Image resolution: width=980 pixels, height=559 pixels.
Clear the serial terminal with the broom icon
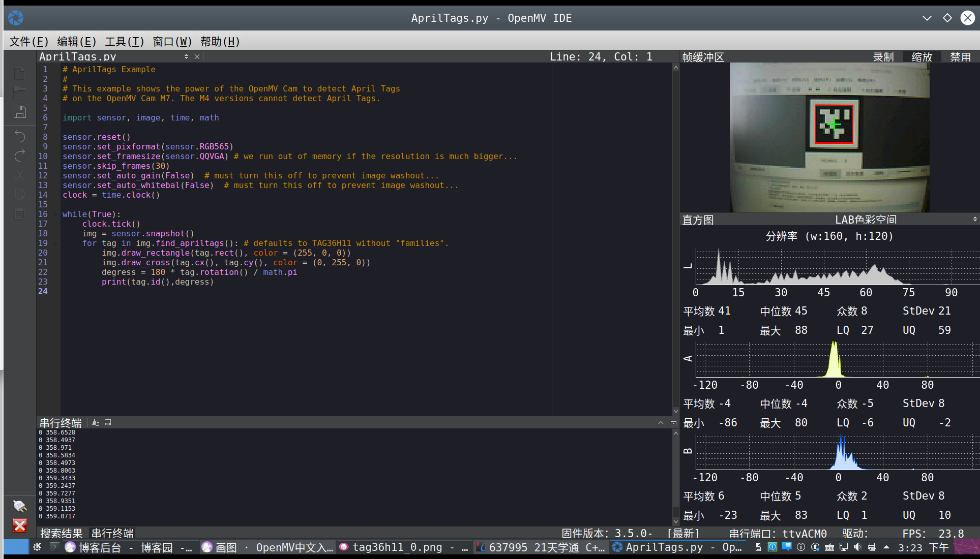click(x=95, y=422)
